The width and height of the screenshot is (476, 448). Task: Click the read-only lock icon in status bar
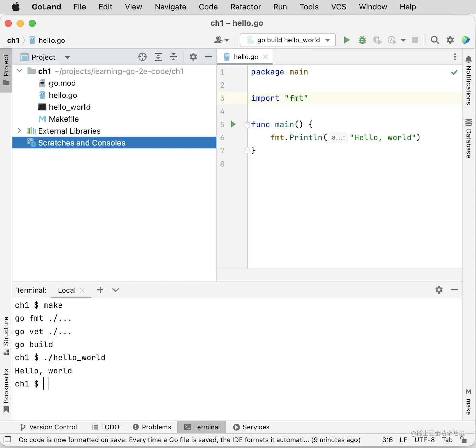pos(463,440)
